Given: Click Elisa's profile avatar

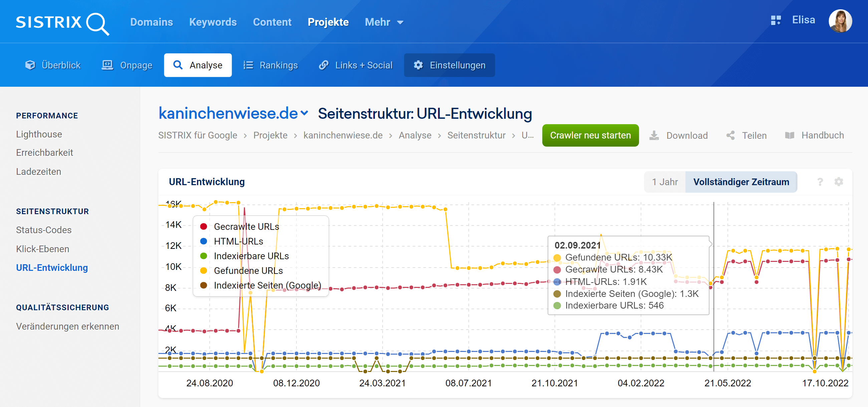Looking at the screenshot, I should point(840,21).
